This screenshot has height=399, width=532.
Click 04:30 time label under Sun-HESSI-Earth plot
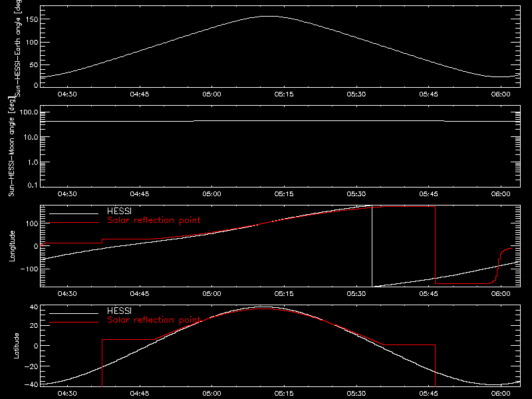tap(67, 94)
